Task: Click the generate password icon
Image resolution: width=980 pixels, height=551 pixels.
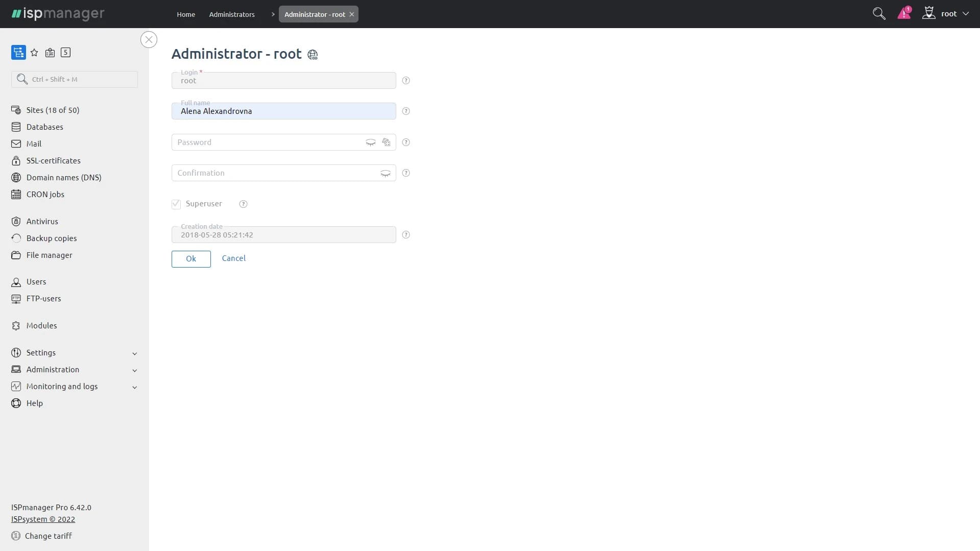Action: click(x=387, y=142)
